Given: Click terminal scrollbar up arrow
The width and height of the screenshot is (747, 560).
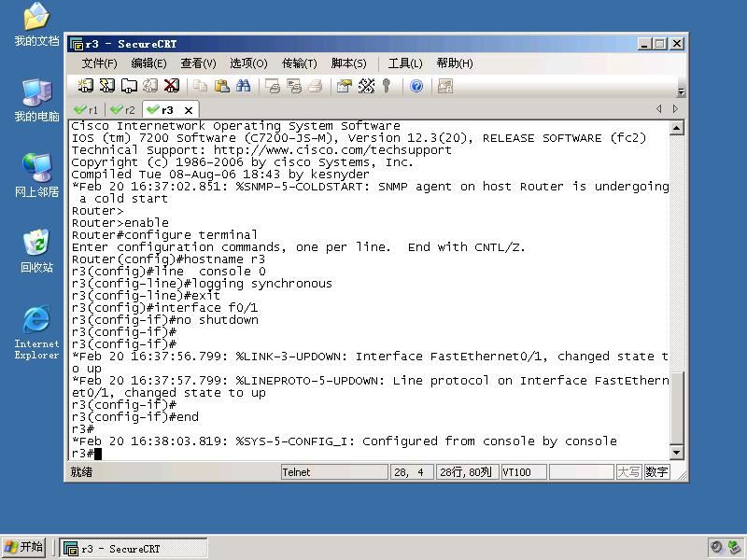Looking at the screenshot, I should (676, 128).
